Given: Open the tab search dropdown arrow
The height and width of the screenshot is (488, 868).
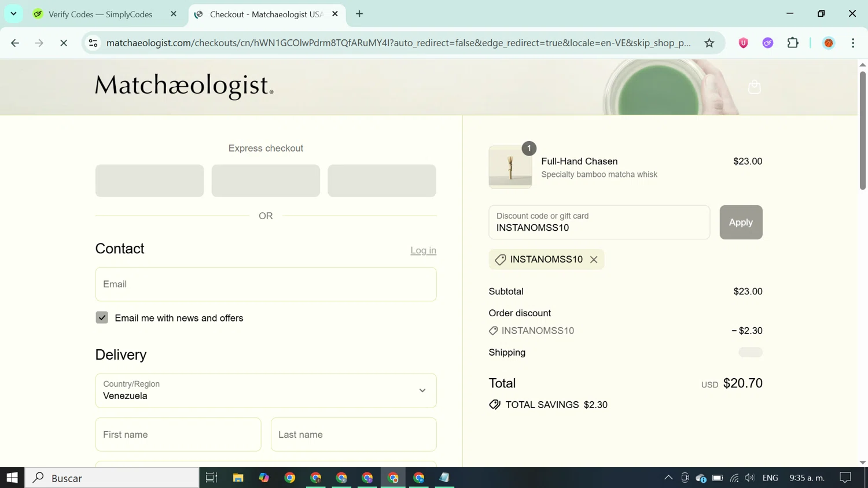Looking at the screenshot, I should [x=13, y=14].
